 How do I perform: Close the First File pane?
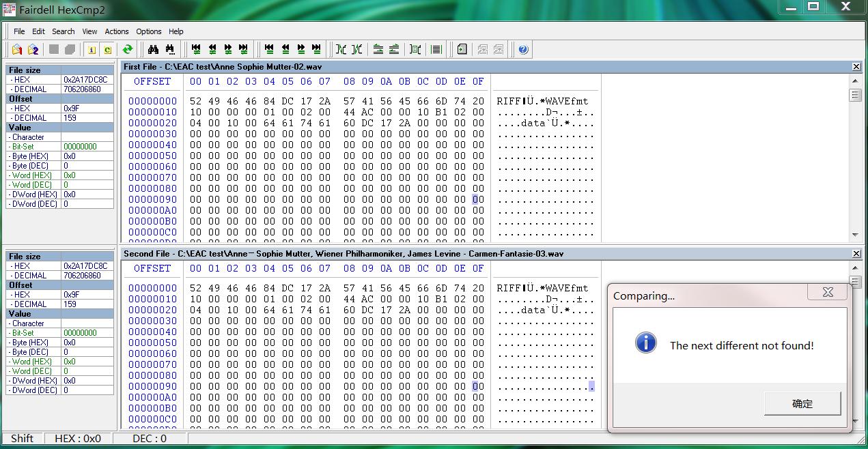pyautogui.click(x=856, y=66)
